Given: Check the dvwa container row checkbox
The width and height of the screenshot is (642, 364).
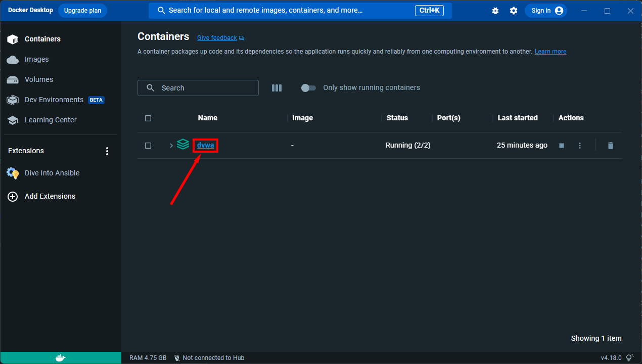Looking at the screenshot, I should click(148, 145).
